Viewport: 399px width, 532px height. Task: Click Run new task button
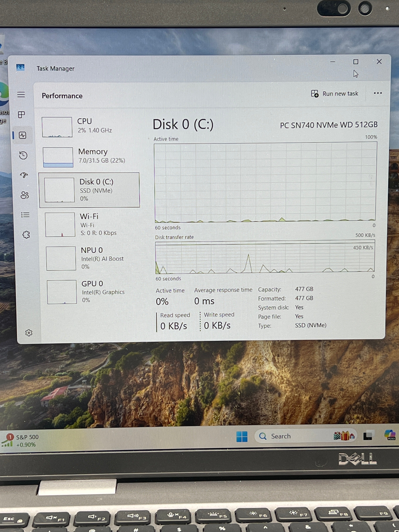tap(334, 94)
